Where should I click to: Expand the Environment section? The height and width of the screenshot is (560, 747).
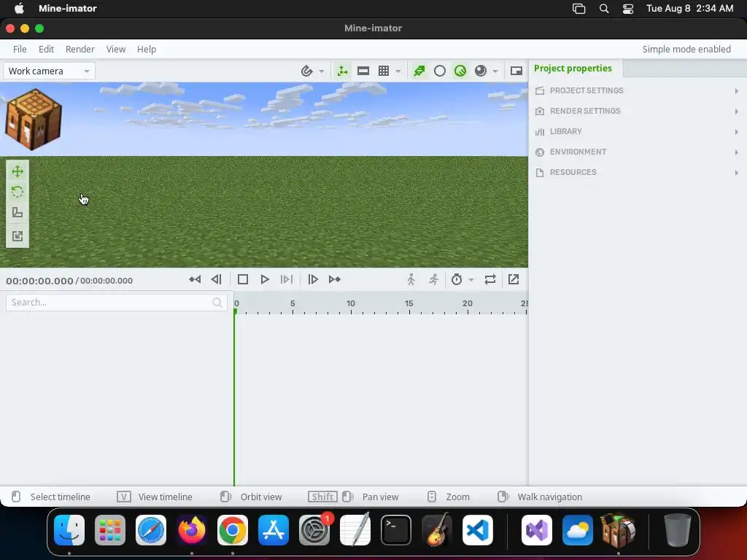[x=638, y=152]
